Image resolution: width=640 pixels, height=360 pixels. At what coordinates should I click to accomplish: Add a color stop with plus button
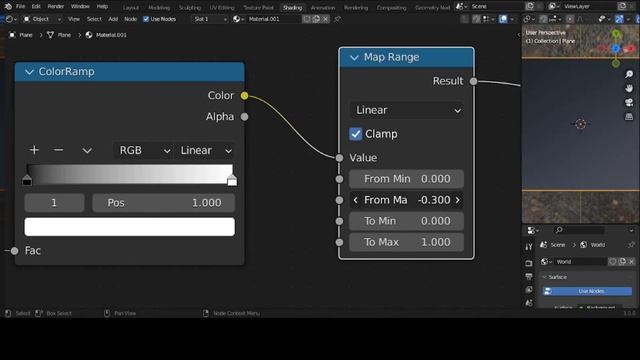coord(34,150)
